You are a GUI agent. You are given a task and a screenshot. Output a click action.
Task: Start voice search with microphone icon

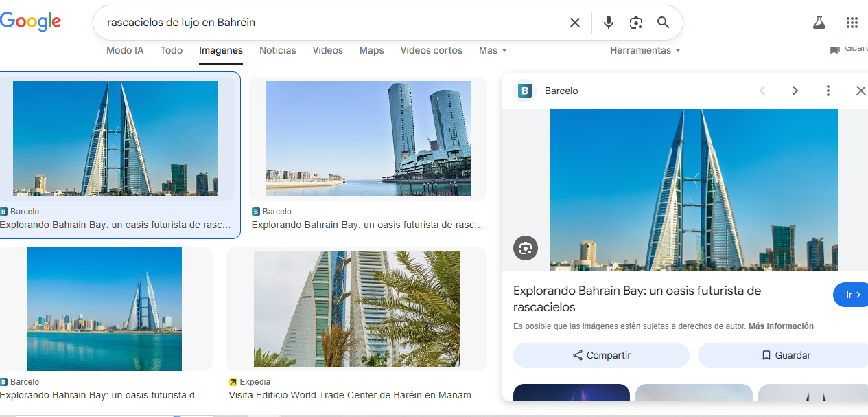(608, 23)
